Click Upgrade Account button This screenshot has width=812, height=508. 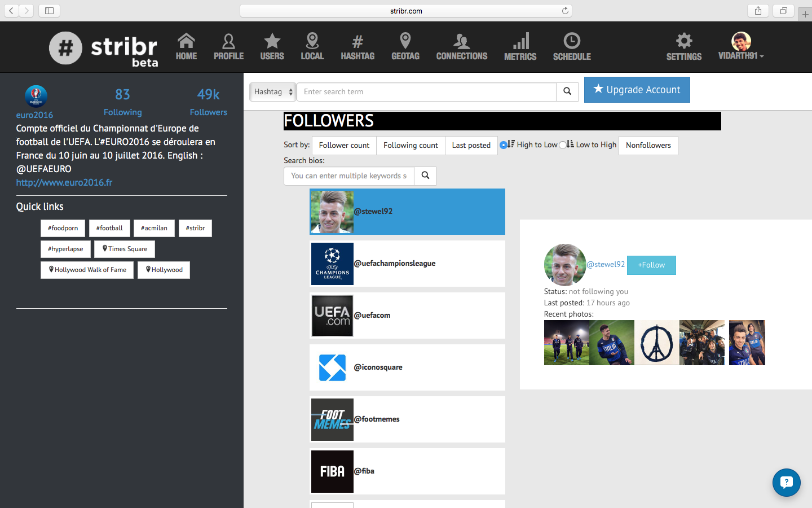[637, 90]
